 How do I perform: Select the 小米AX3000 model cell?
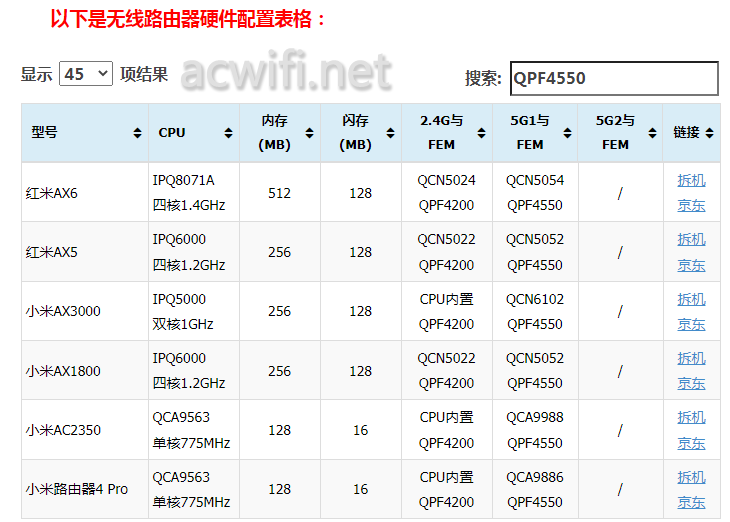(x=85, y=311)
